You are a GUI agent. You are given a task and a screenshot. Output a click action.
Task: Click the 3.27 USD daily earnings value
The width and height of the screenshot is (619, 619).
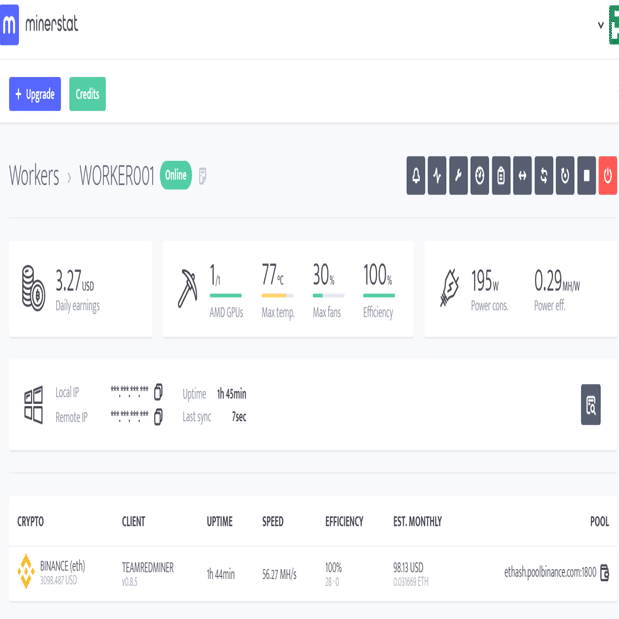pos(75,281)
